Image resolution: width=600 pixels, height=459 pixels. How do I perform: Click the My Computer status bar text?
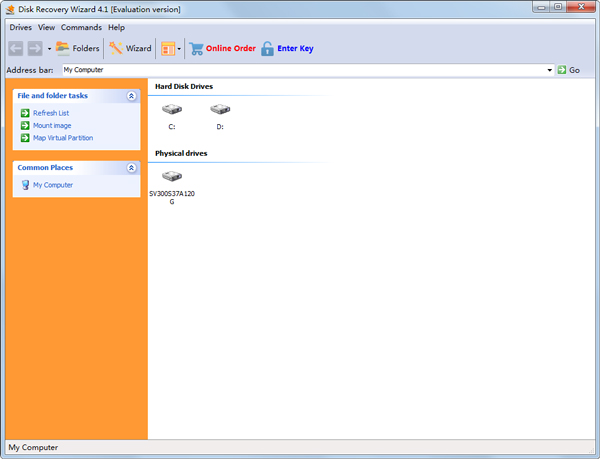coord(33,448)
